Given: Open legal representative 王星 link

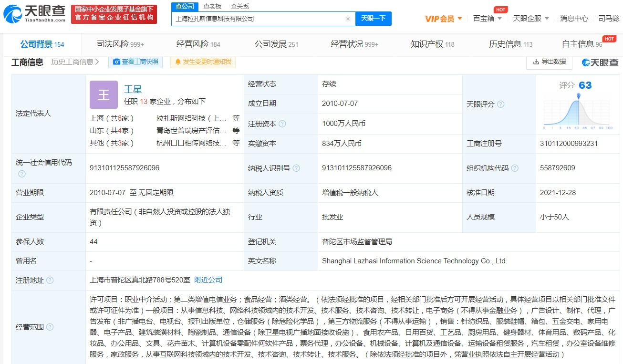Looking at the screenshot, I should coord(133,89).
